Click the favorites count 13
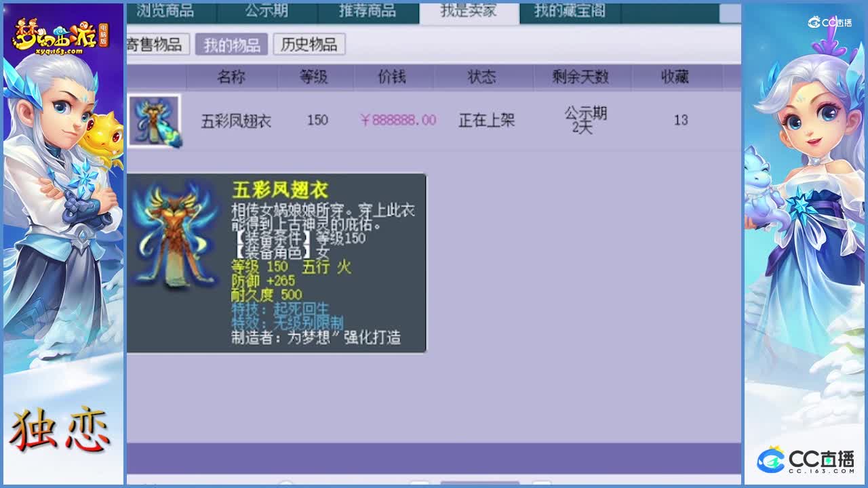 click(681, 120)
